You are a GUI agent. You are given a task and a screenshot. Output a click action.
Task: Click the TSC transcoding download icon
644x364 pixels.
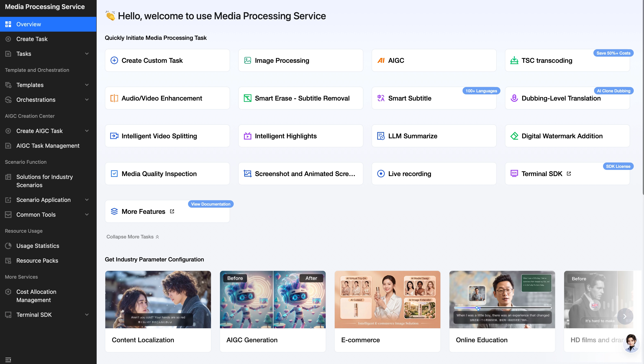514,60
